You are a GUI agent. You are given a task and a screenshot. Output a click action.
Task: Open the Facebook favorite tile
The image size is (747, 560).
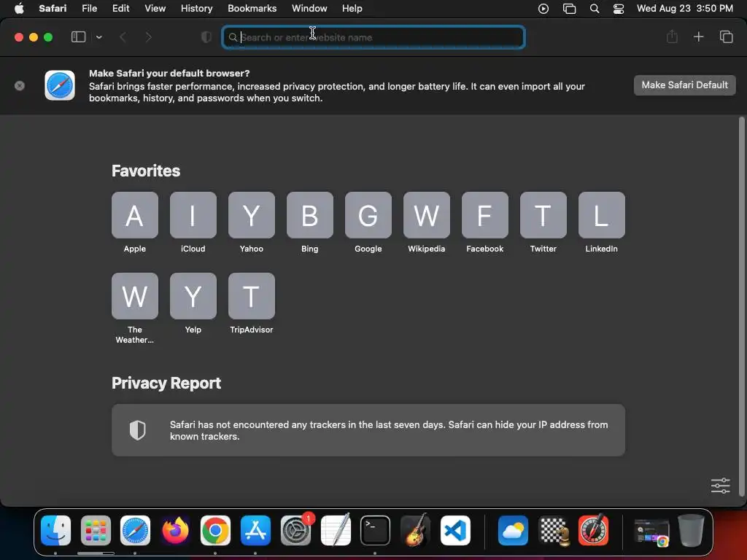tap(485, 215)
